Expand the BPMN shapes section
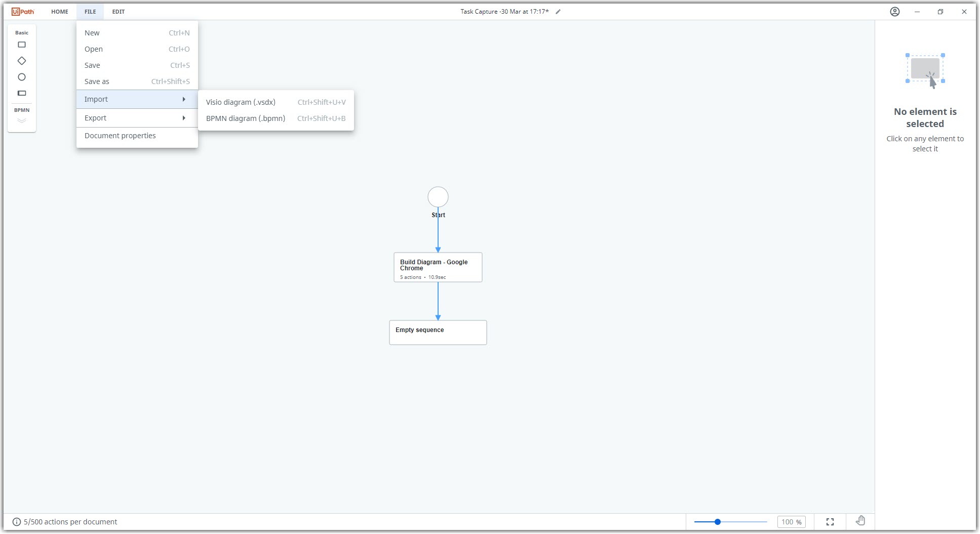The width and height of the screenshot is (980, 534). coord(21,120)
